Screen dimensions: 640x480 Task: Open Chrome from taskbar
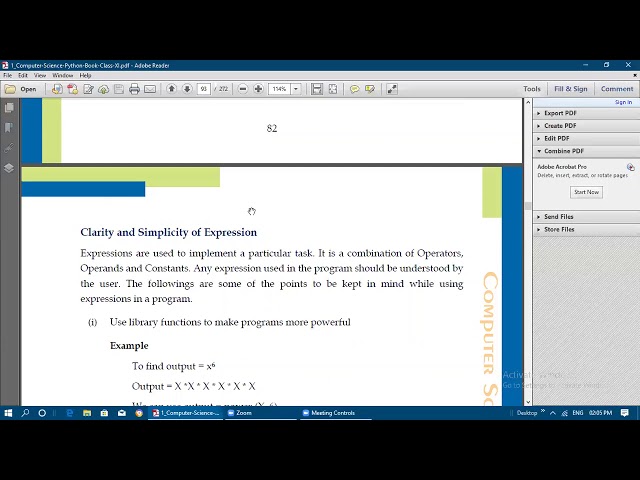[x=139, y=413]
